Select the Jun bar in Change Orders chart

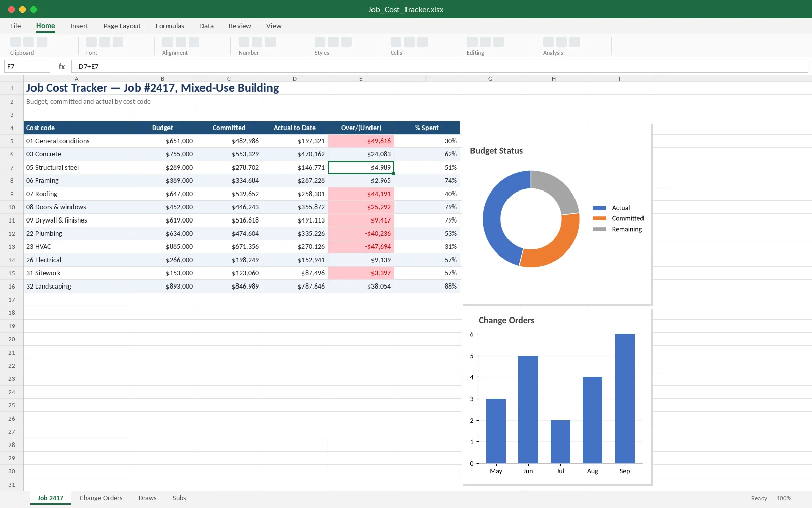[528, 409]
